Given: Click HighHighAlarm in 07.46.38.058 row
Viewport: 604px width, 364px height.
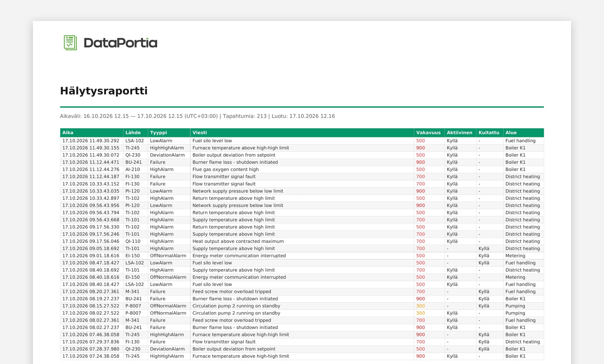Looking at the screenshot, I should [167, 335].
